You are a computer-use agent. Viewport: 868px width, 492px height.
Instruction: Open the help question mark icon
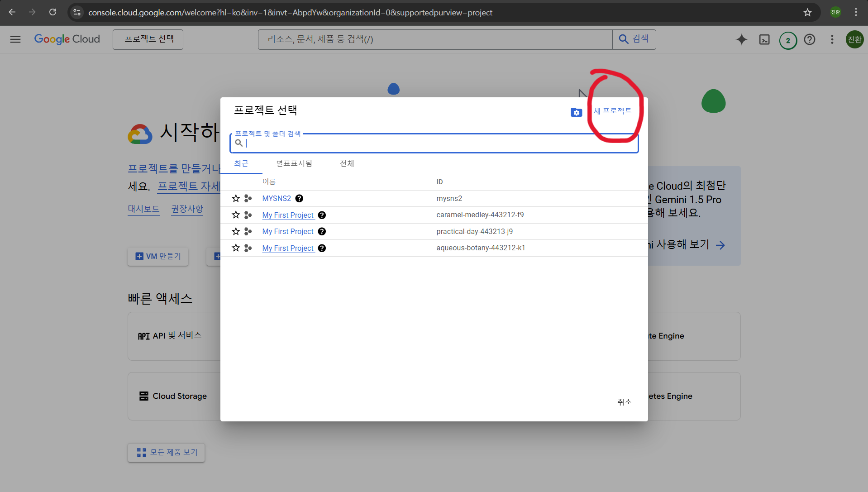pos(810,40)
